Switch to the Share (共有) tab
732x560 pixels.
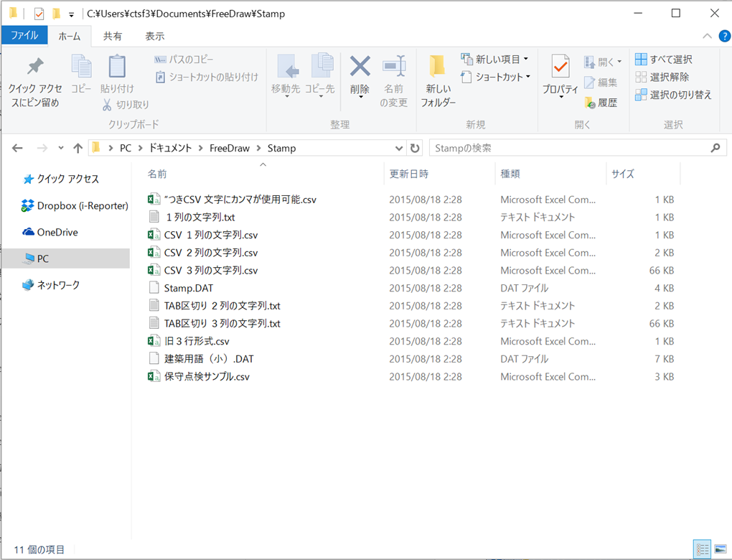click(x=113, y=36)
